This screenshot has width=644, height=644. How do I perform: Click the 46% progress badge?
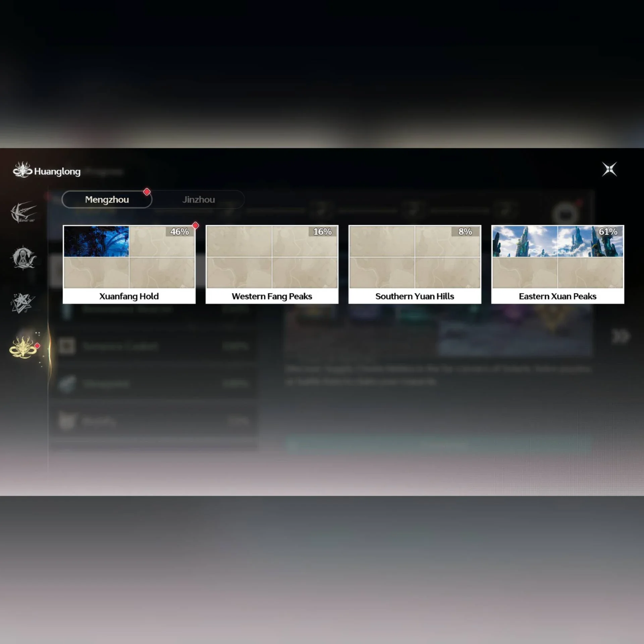tap(179, 231)
